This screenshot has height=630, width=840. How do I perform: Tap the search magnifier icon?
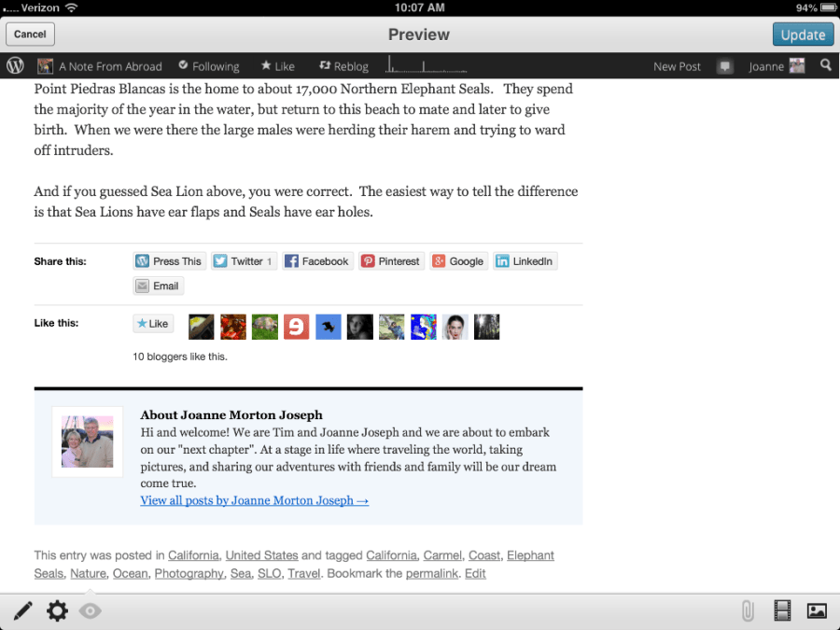click(x=825, y=66)
